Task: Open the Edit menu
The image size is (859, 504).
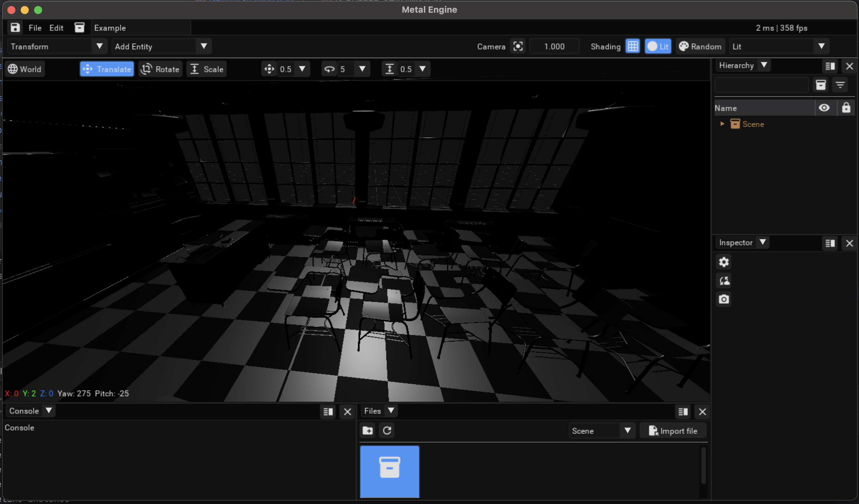Action: pos(56,28)
